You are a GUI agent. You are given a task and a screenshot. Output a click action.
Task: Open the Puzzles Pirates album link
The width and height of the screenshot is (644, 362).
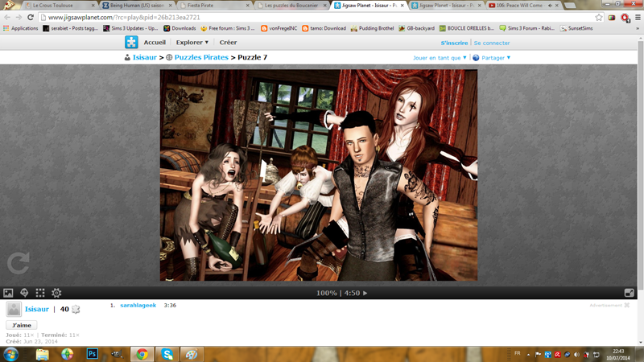(x=201, y=57)
